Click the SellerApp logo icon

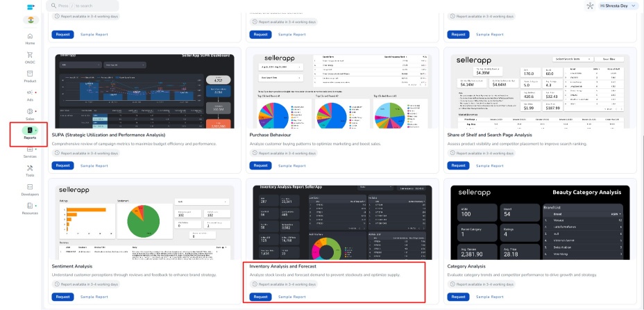(x=31, y=6)
